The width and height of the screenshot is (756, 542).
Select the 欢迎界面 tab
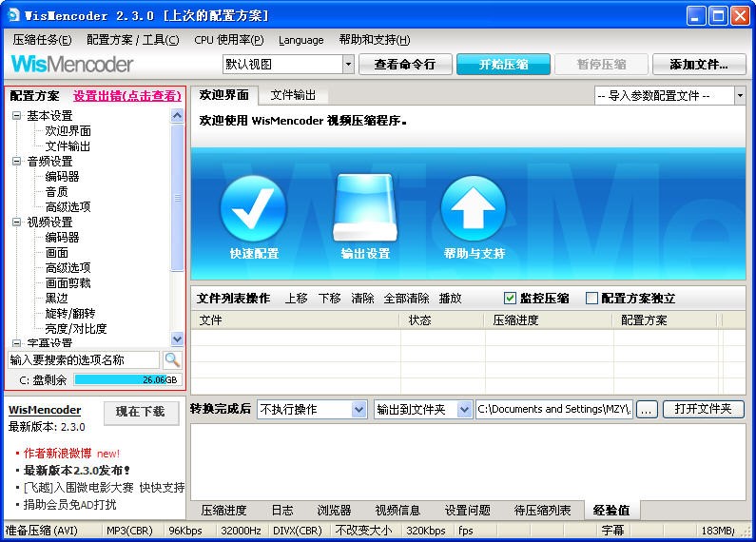[224, 94]
